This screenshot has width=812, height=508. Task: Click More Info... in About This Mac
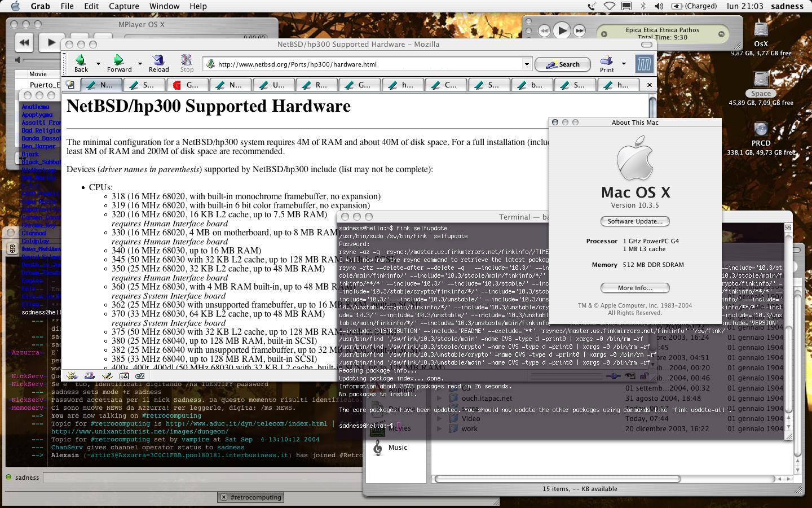click(x=635, y=288)
